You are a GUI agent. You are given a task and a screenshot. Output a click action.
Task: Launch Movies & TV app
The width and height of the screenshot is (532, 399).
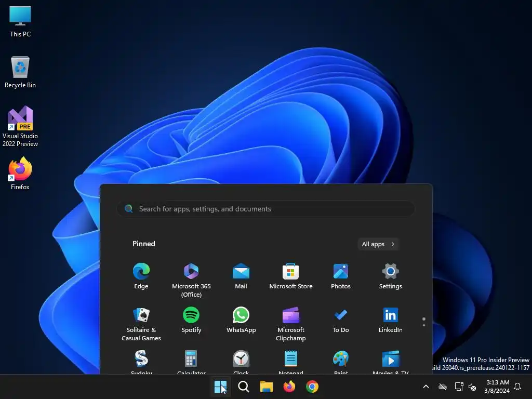coord(391,362)
